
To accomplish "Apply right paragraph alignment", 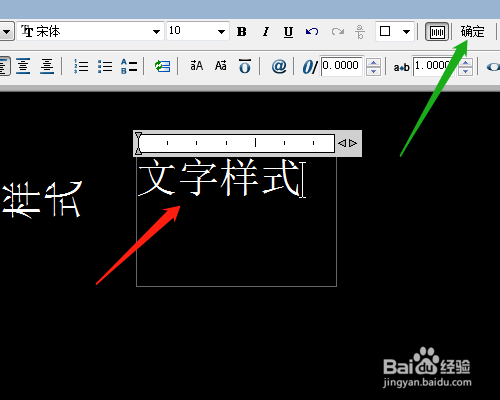I will pos(47,66).
